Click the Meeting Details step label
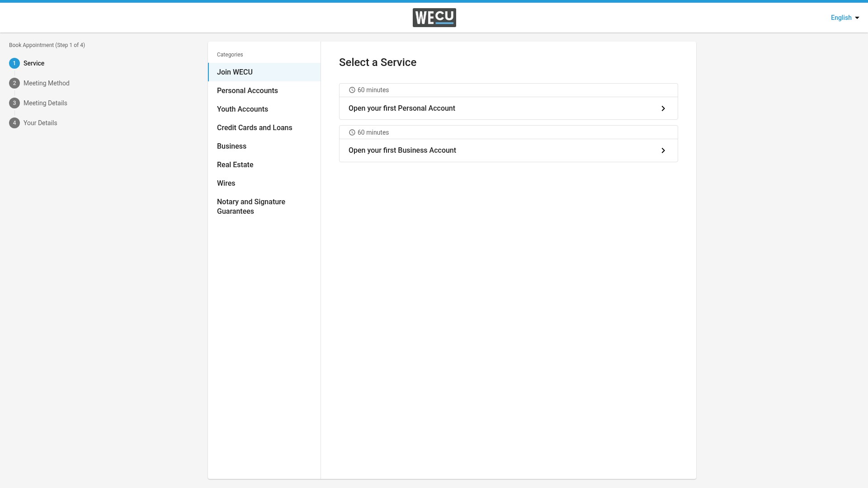The width and height of the screenshot is (868, 488). 45,103
